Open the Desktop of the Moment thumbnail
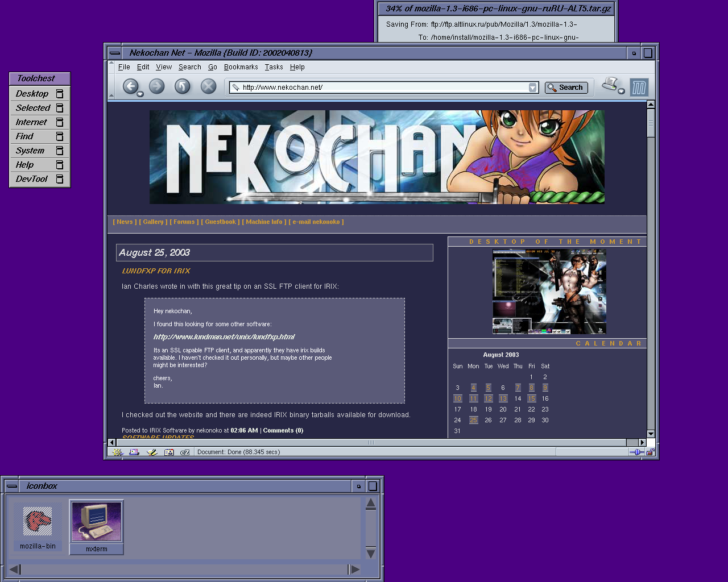Screen dimensions: 728x582 coord(549,292)
